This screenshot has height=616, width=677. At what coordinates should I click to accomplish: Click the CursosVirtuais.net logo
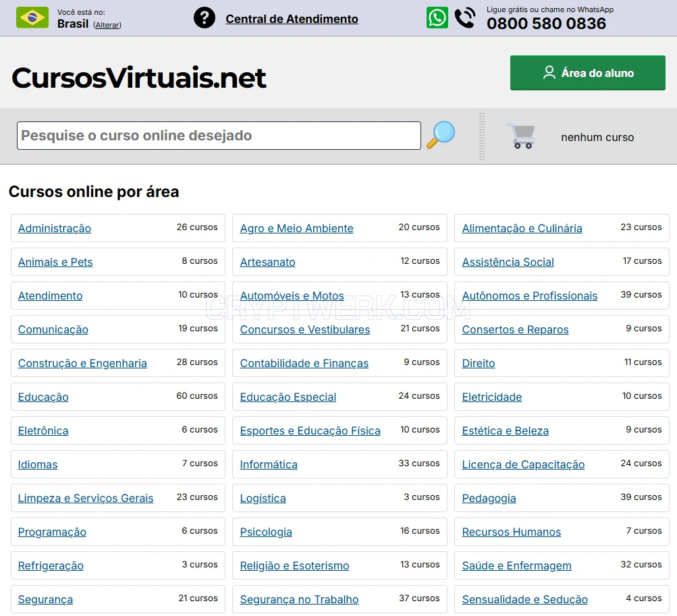point(138,78)
